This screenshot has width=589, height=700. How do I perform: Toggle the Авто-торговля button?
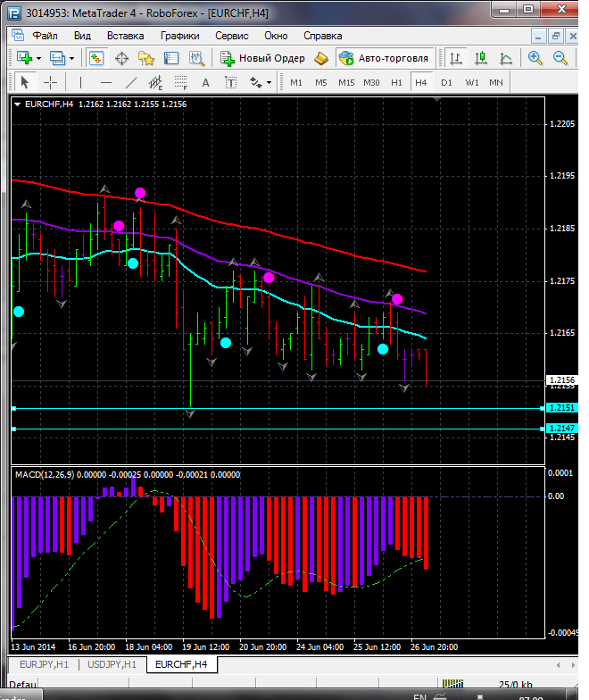pyautogui.click(x=384, y=58)
